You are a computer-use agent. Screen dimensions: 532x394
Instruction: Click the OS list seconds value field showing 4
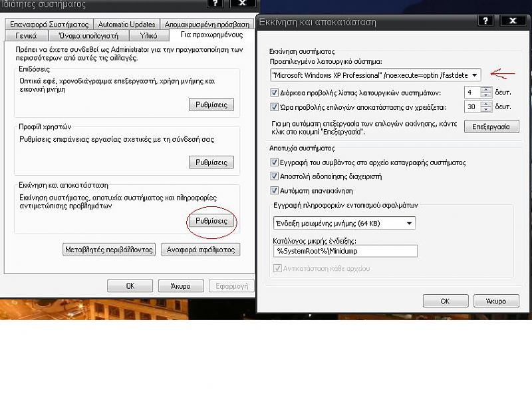472,93
